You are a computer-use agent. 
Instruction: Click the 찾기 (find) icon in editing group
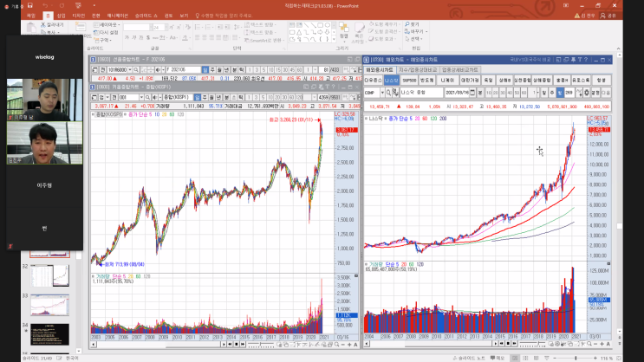[407, 24]
